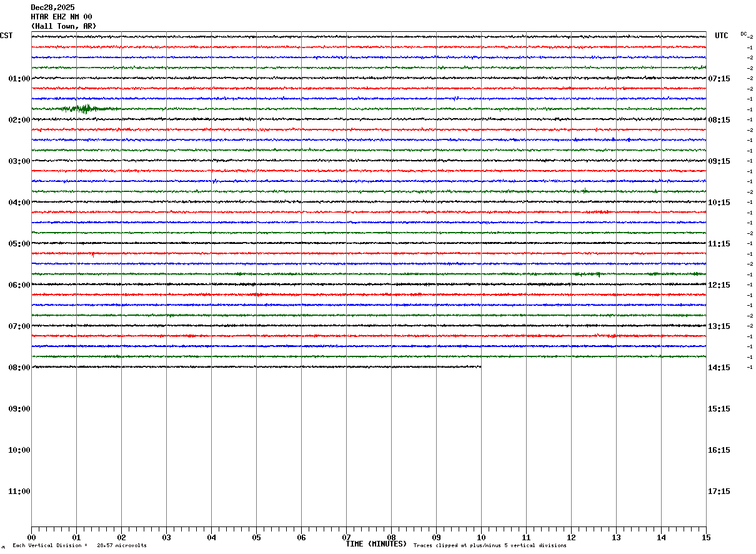Pick minute 15 on the time axis
This screenshot has width=756, height=554.
[x=706, y=537]
